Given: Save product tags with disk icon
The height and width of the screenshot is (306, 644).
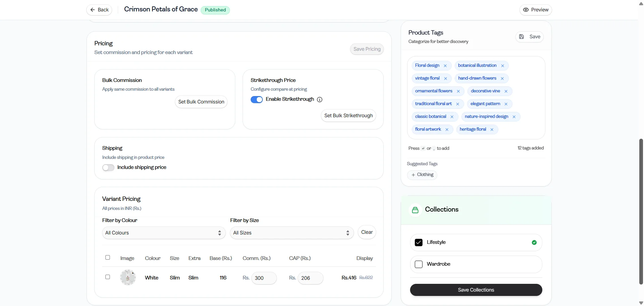Looking at the screenshot, I should [530, 37].
